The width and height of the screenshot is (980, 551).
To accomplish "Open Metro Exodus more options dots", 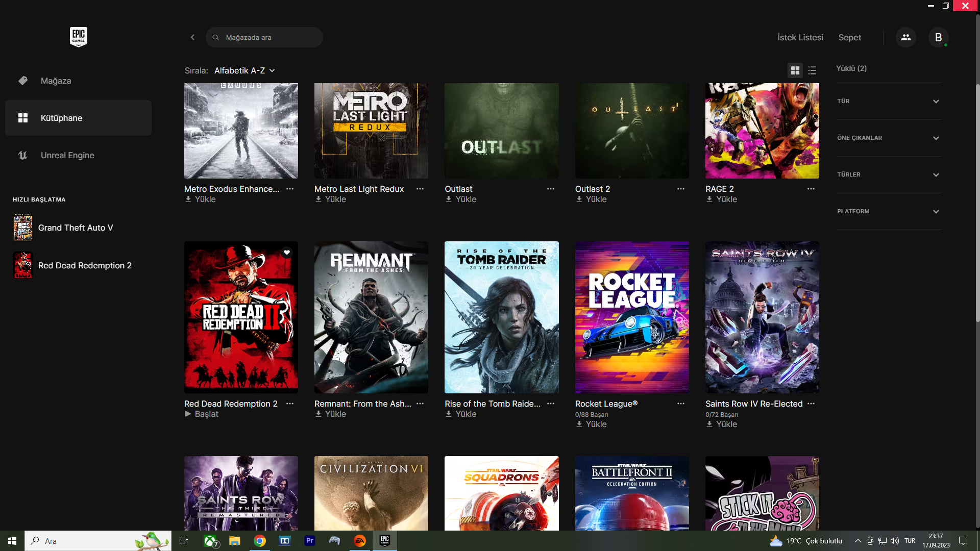I will [290, 189].
